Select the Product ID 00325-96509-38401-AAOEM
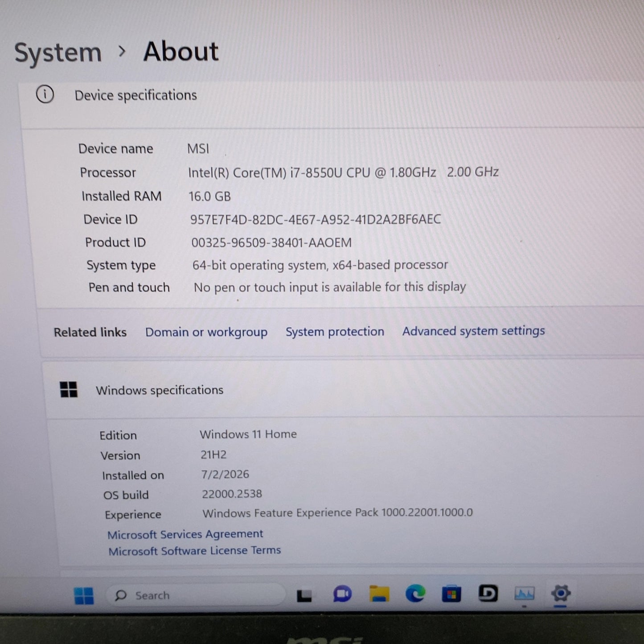 (x=271, y=242)
